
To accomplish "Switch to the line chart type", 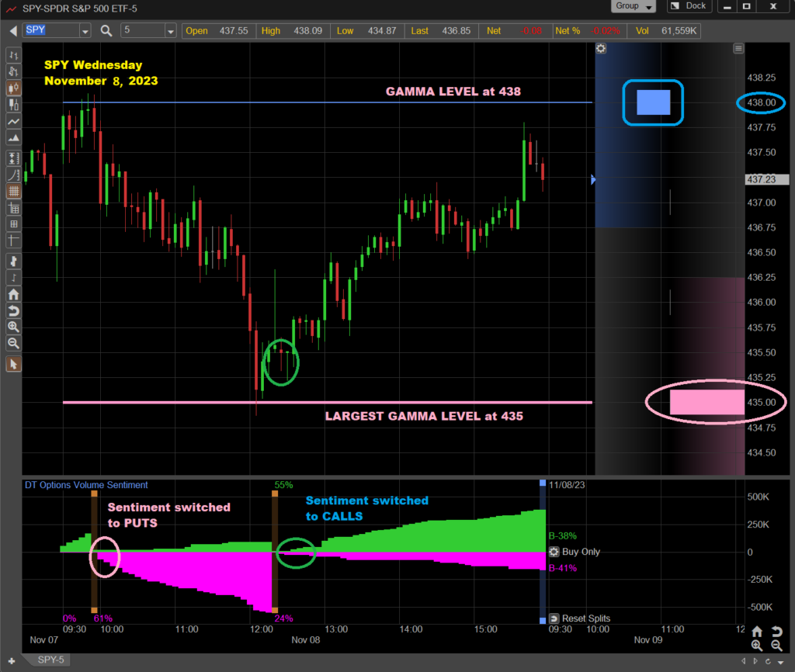I will coord(13,122).
